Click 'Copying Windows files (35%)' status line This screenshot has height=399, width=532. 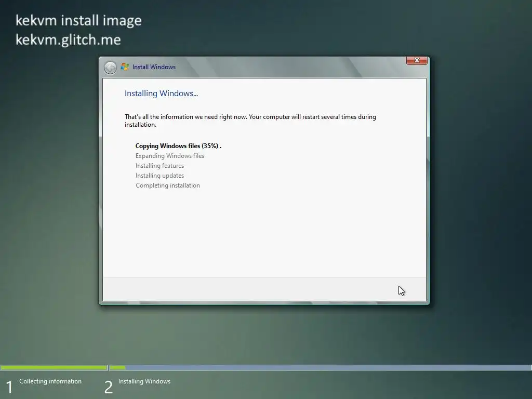point(178,146)
